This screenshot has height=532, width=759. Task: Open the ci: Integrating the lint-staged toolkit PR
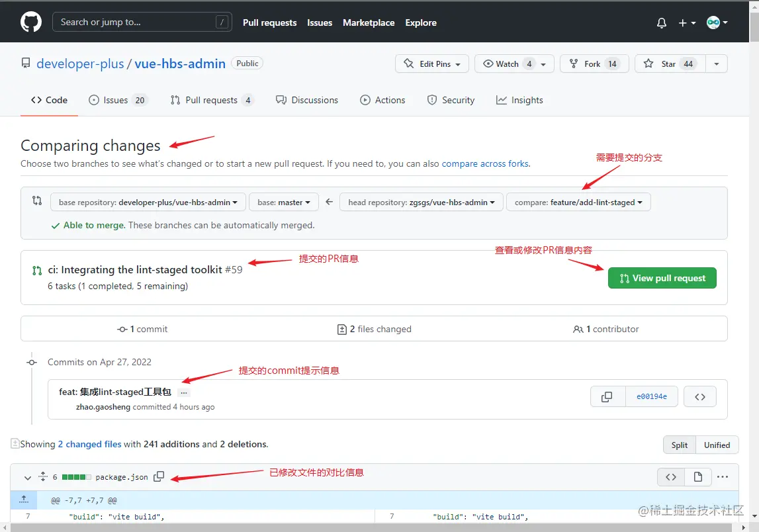(x=135, y=269)
